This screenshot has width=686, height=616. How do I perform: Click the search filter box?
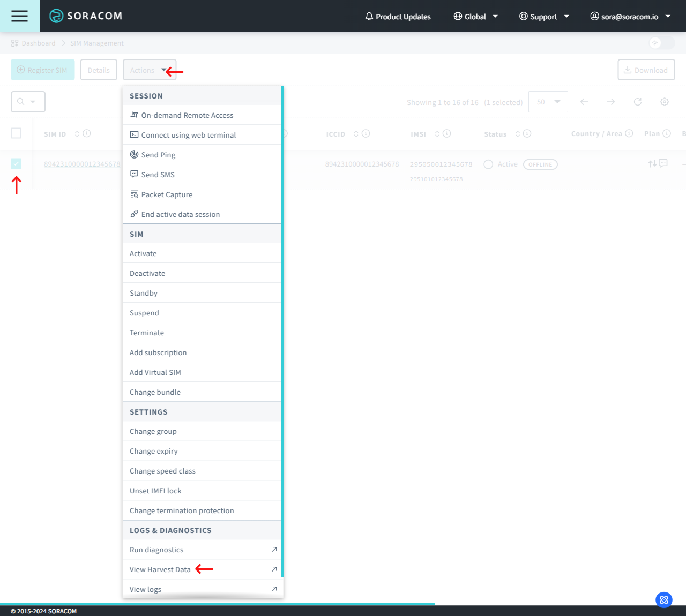(x=28, y=102)
